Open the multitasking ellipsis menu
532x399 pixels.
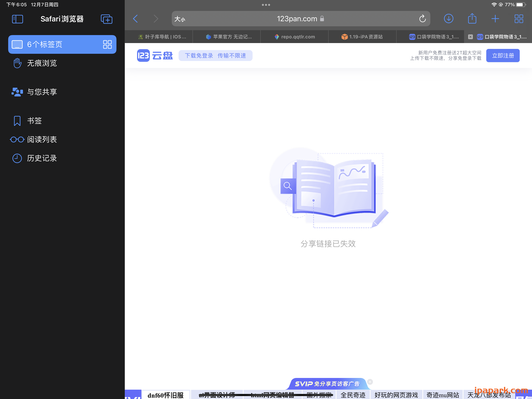click(x=266, y=4)
